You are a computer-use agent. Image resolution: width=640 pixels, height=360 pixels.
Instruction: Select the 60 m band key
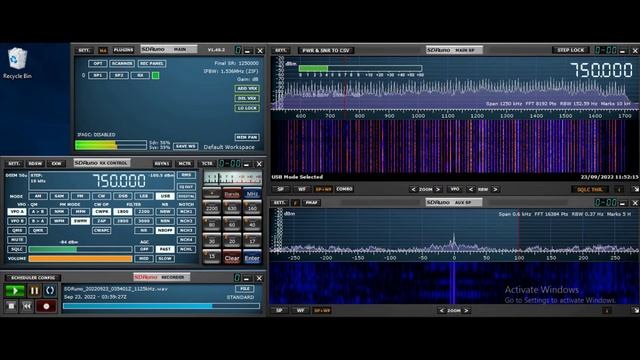click(x=232, y=224)
